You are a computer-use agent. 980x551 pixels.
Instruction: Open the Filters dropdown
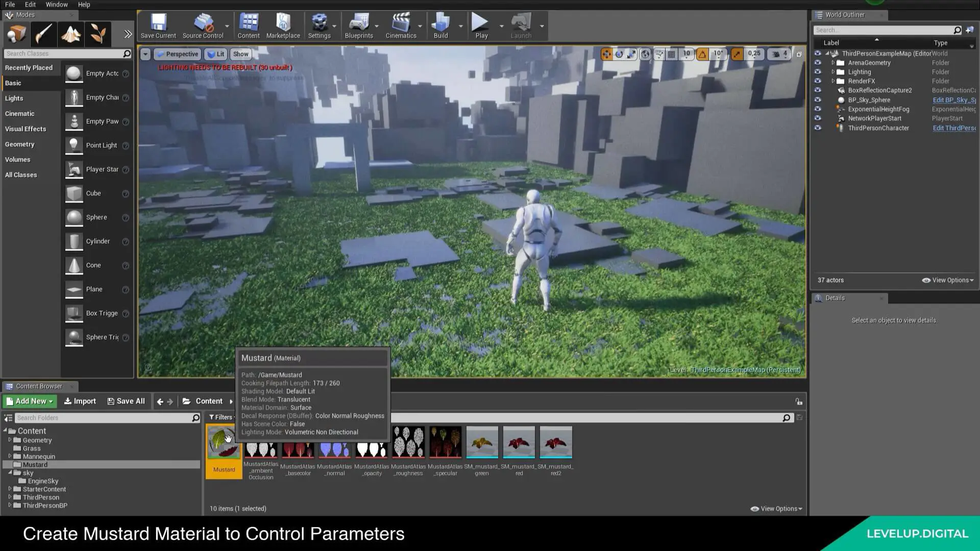(221, 417)
